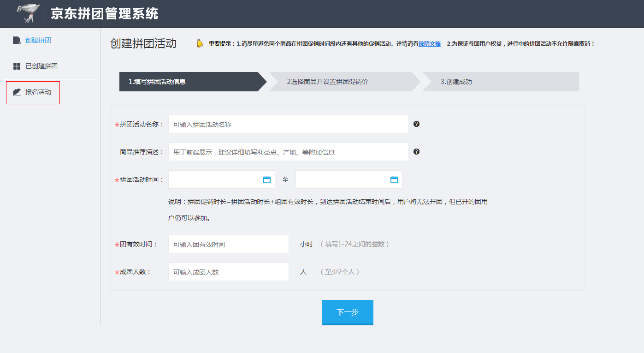Select 报名活动 in the sidebar menu
The width and height of the screenshot is (644, 353).
click(38, 92)
